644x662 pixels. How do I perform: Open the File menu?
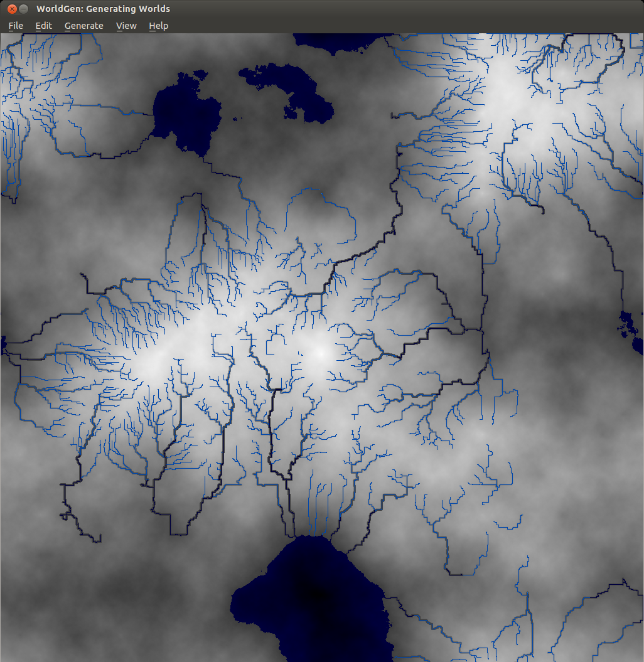point(16,26)
